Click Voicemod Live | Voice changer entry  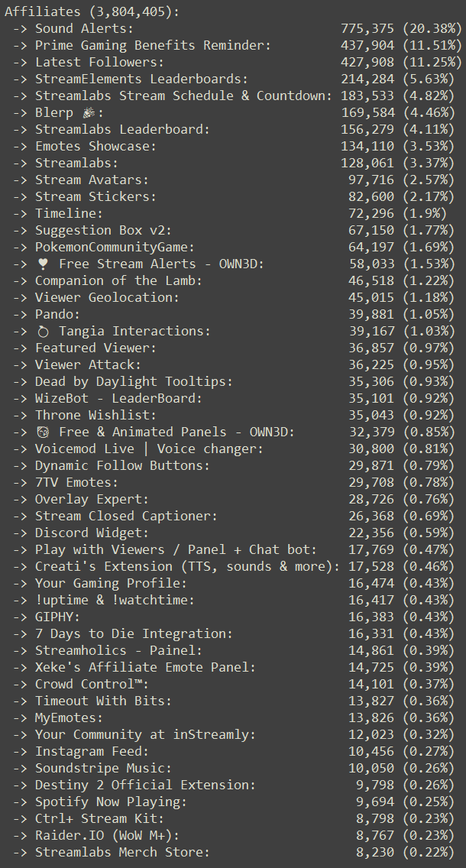pyautogui.click(x=150, y=449)
